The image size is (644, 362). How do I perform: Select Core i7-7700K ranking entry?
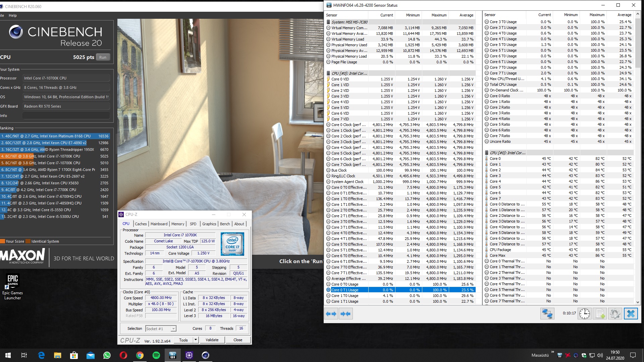coord(55,190)
